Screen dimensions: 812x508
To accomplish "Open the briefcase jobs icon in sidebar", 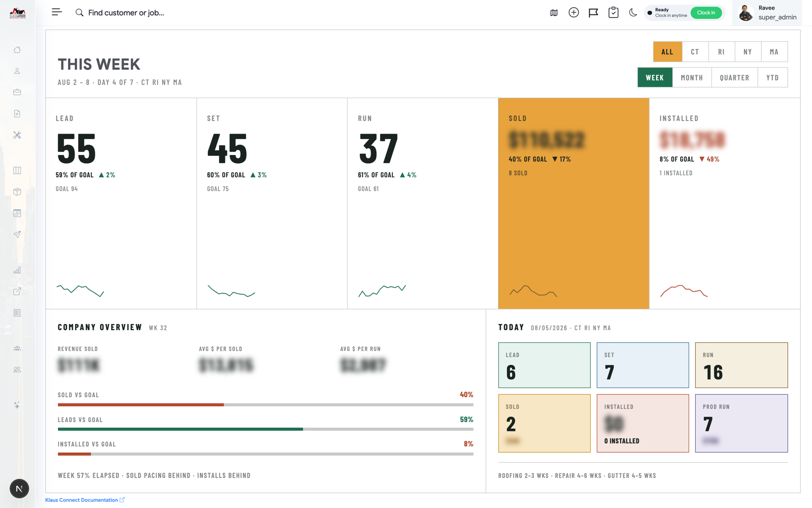I will pos(17,92).
